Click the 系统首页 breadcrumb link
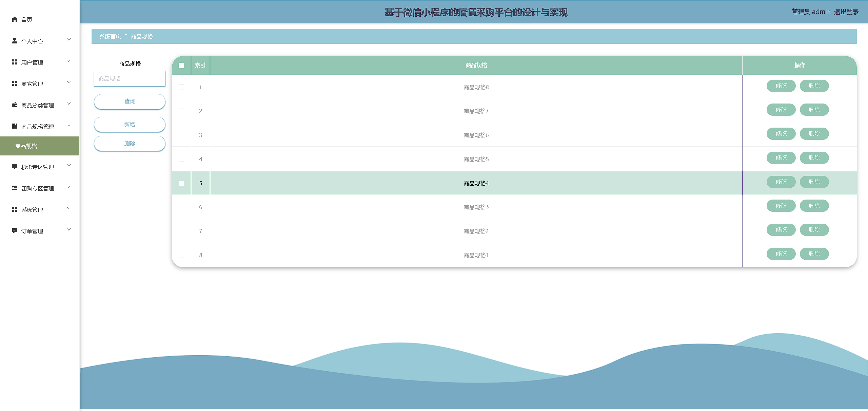 tap(110, 36)
